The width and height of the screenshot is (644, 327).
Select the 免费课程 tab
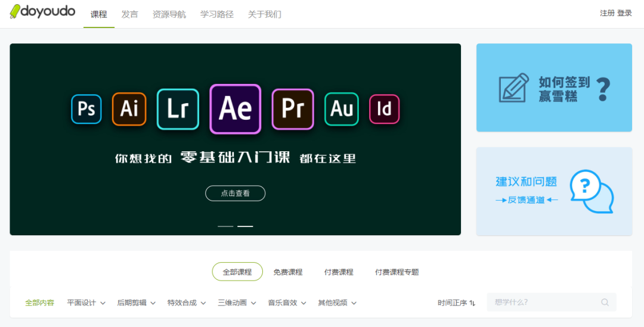[x=288, y=272]
